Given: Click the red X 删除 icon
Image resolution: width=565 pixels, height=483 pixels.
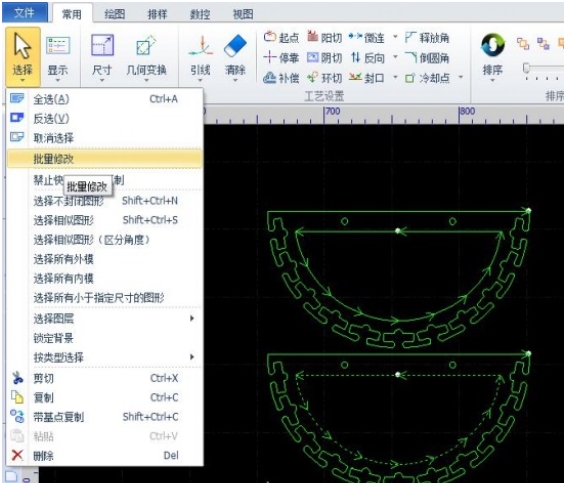Looking at the screenshot, I should click(x=17, y=455).
